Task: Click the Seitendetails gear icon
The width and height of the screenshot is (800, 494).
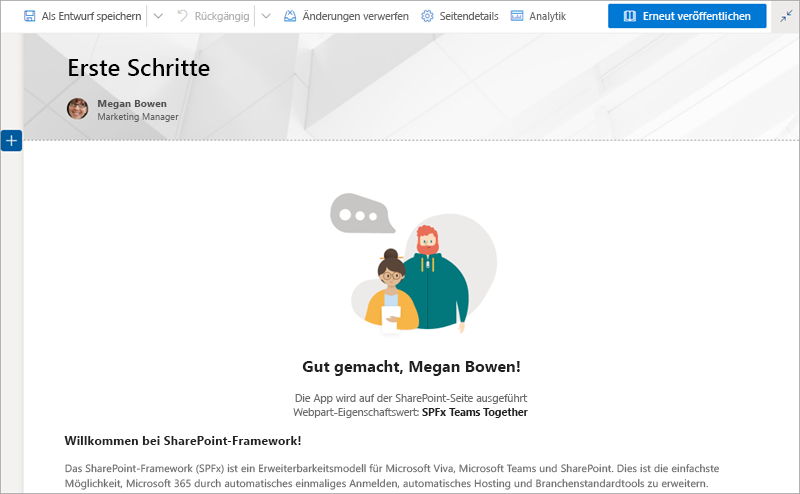Action: pos(427,16)
